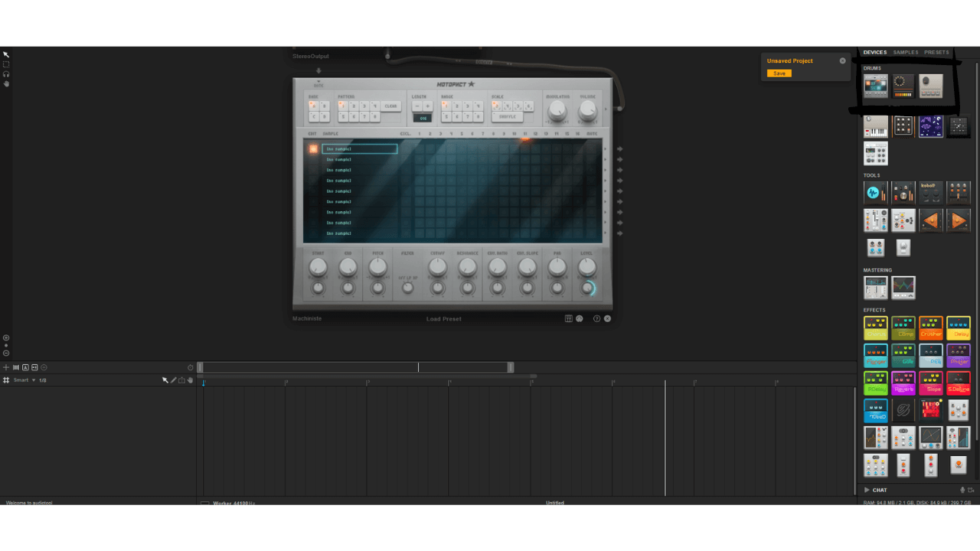Activate Pattern 3 on the Machiniste
This screenshot has height=551, width=980.
tap(364, 106)
